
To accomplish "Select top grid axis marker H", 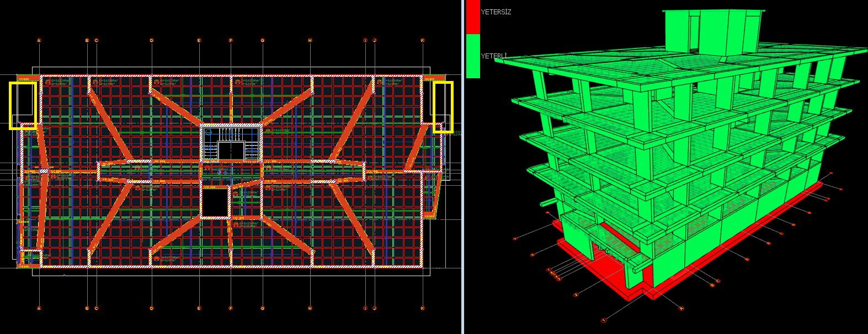I will point(310,40).
